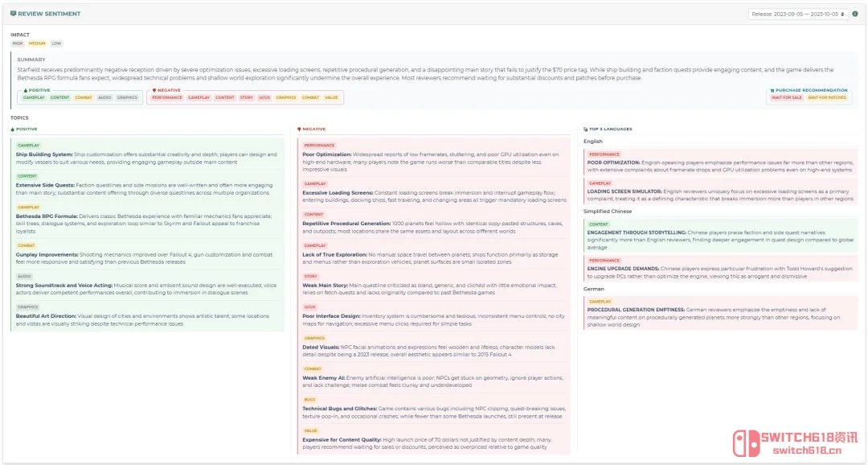The width and height of the screenshot is (868, 465).
Task: Click the icon next to Top 3 Languages
Action: click(x=586, y=129)
